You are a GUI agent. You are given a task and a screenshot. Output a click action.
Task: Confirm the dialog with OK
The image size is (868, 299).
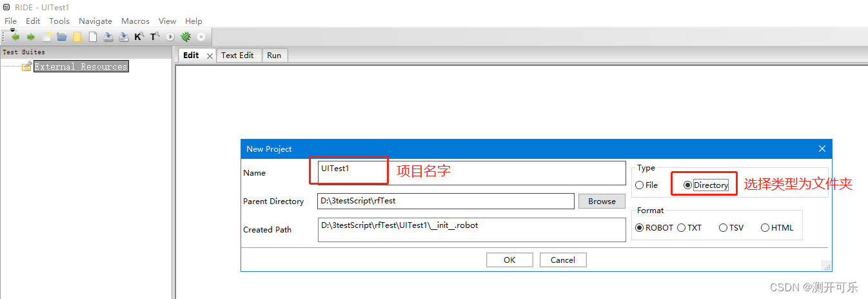509,260
